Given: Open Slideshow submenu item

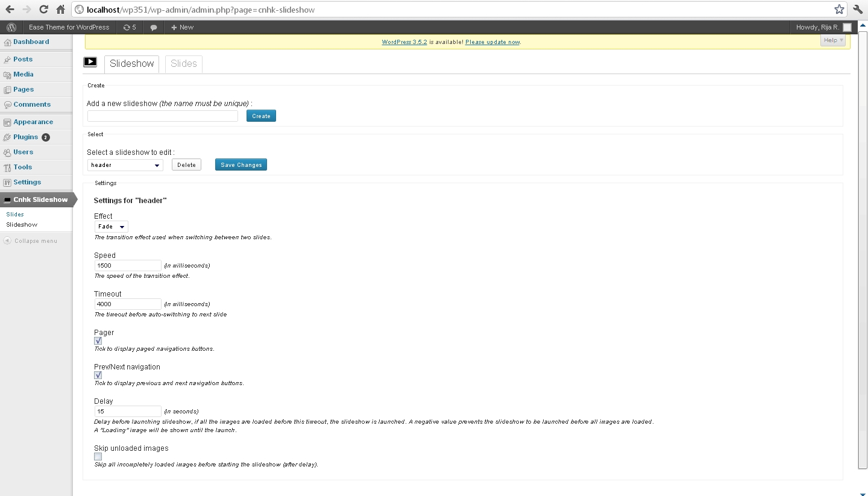Looking at the screenshot, I should point(22,225).
